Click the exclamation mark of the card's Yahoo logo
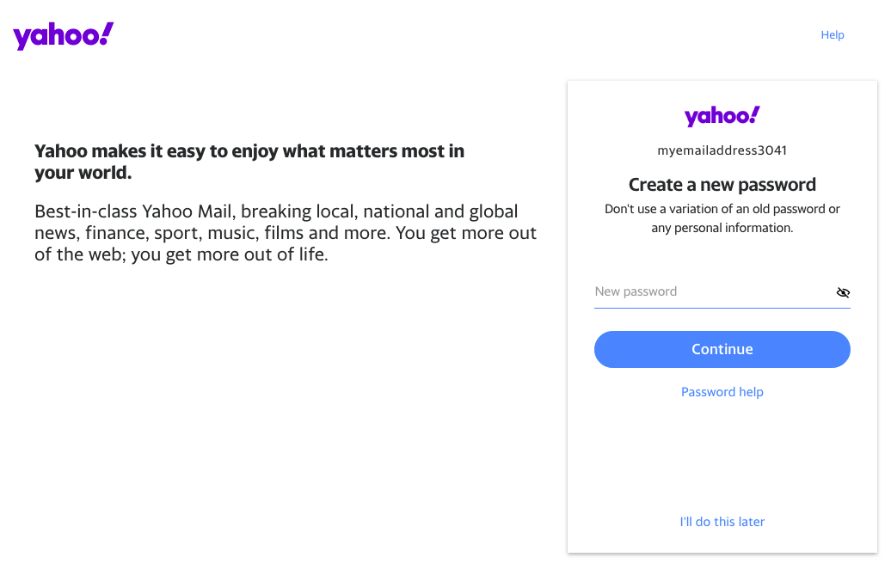This screenshot has width=891, height=588. (x=754, y=114)
